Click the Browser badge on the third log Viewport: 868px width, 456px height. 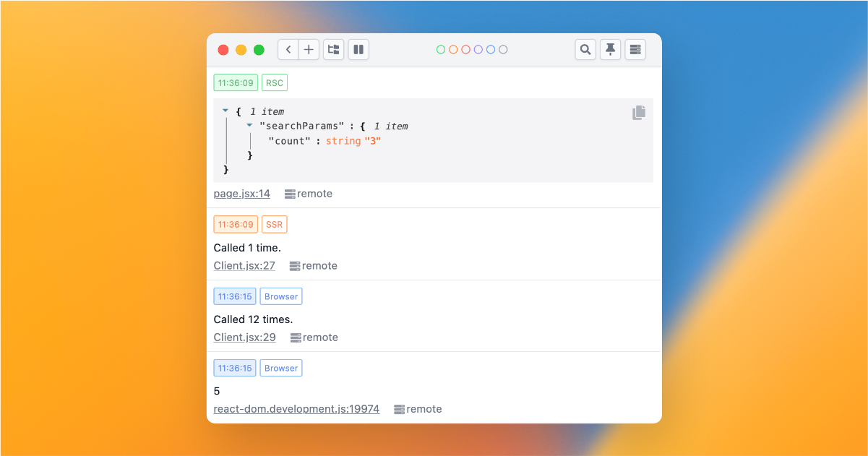tap(280, 296)
